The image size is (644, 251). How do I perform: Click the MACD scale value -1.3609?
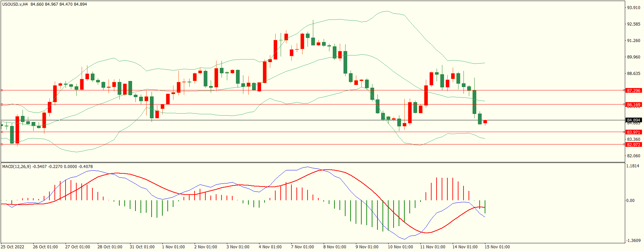click(x=633, y=240)
